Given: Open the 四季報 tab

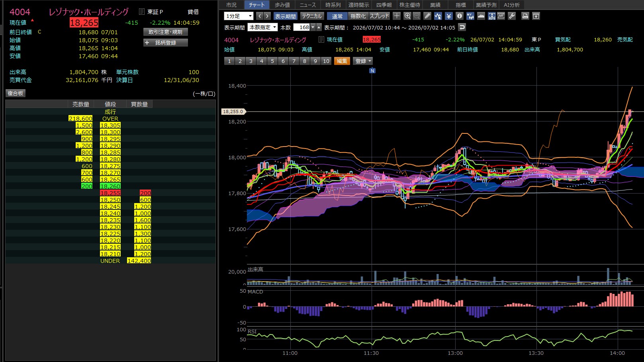Looking at the screenshot, I should (x=384, y=5).
